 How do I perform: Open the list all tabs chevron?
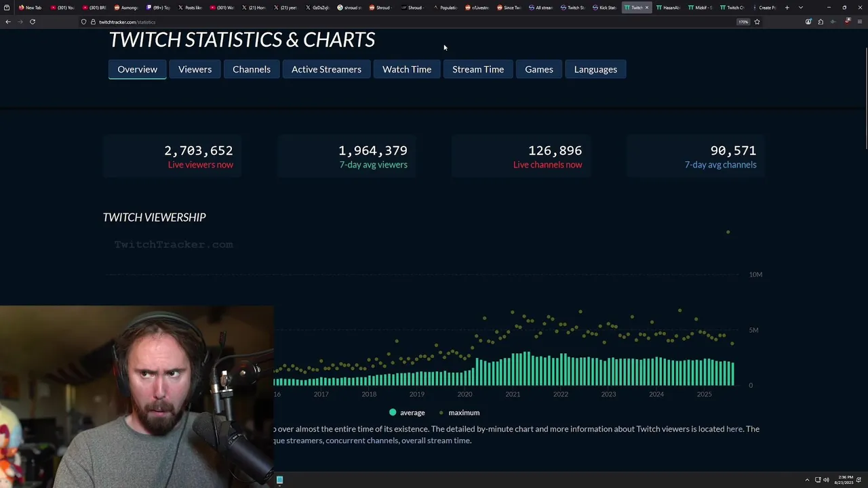point(801,7)
